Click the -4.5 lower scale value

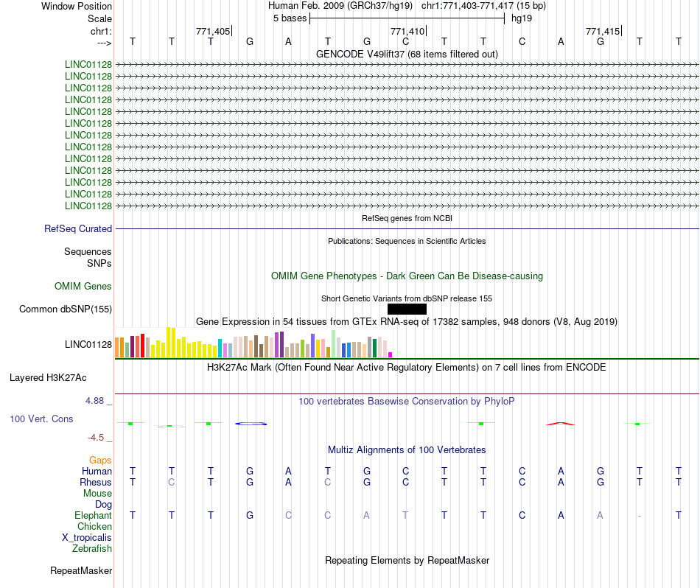[x=96, y=438]
